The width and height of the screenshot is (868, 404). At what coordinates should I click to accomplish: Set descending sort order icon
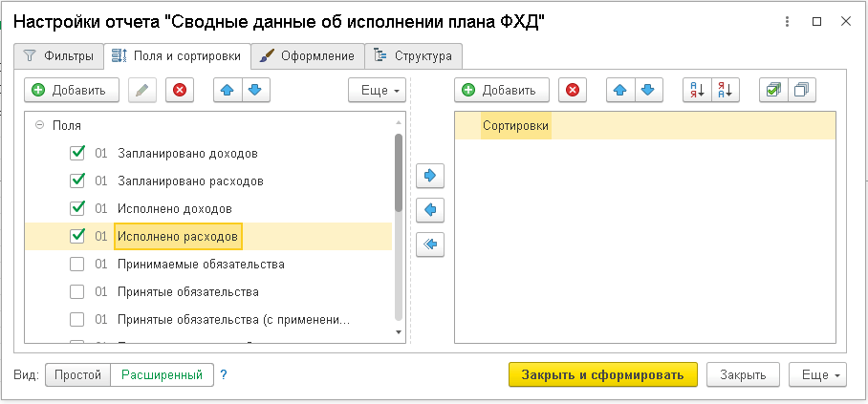tap(726, 90)
